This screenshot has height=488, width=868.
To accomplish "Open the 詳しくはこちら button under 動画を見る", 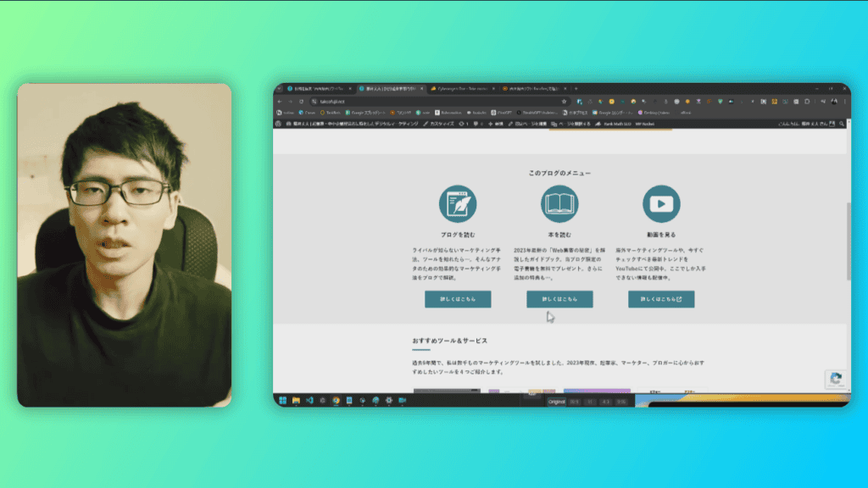I will (x=661, y=299).
